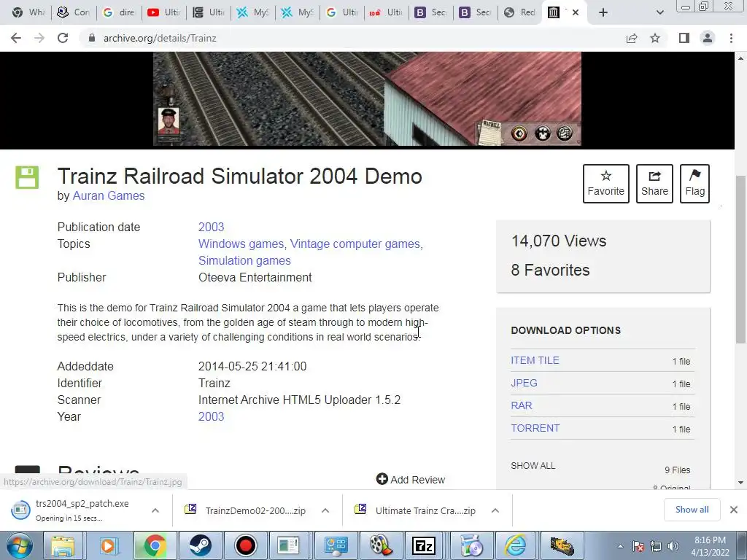Open the film reel movie maker taskbar icon
Image resolution: width=747 pixels, height=560 pixels.
point(380,545)
